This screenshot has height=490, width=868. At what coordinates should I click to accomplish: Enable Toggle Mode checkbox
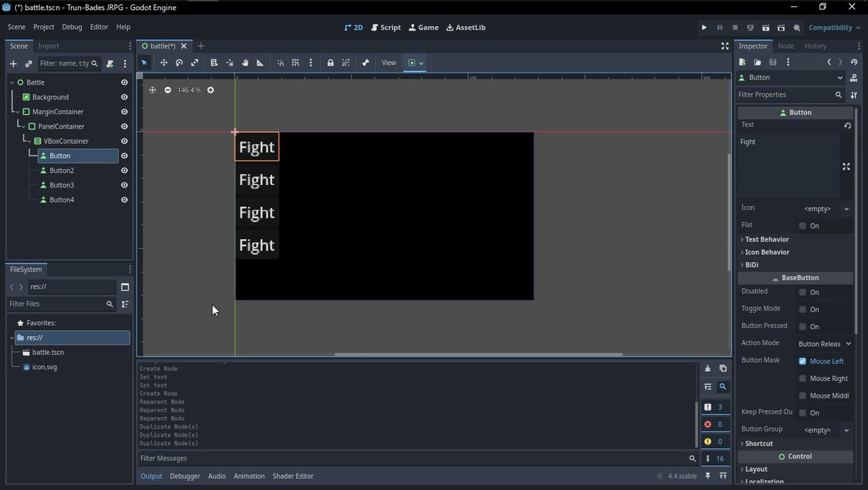802,309
